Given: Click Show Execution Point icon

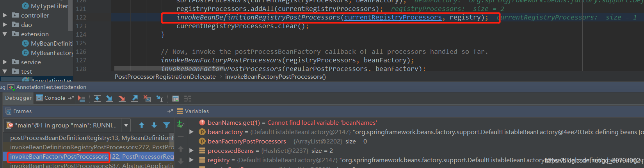Looking at the screenshot, I should [82, 99].
